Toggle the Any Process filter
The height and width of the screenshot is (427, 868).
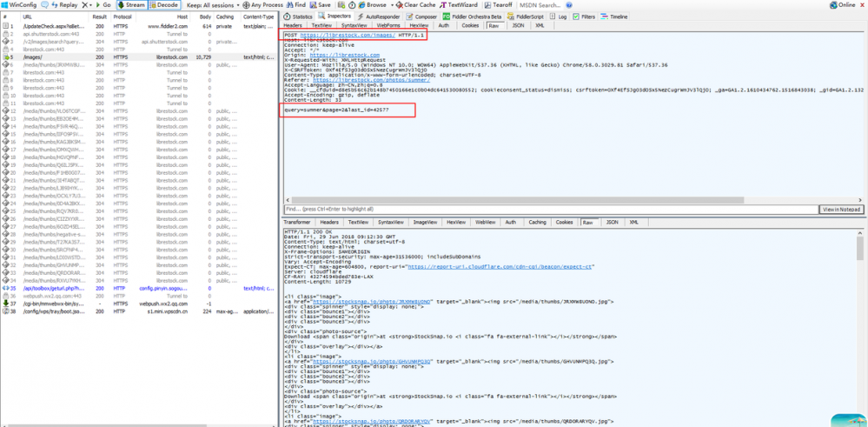263,5
